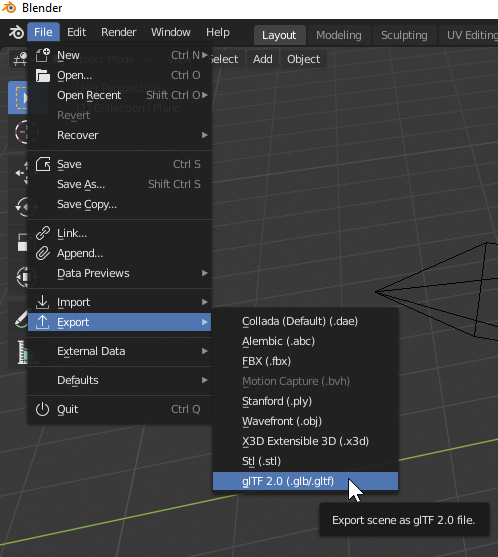Click the Export menu entry
The height and width of the screenshot is (557, 498).
(x=120, y=322)
